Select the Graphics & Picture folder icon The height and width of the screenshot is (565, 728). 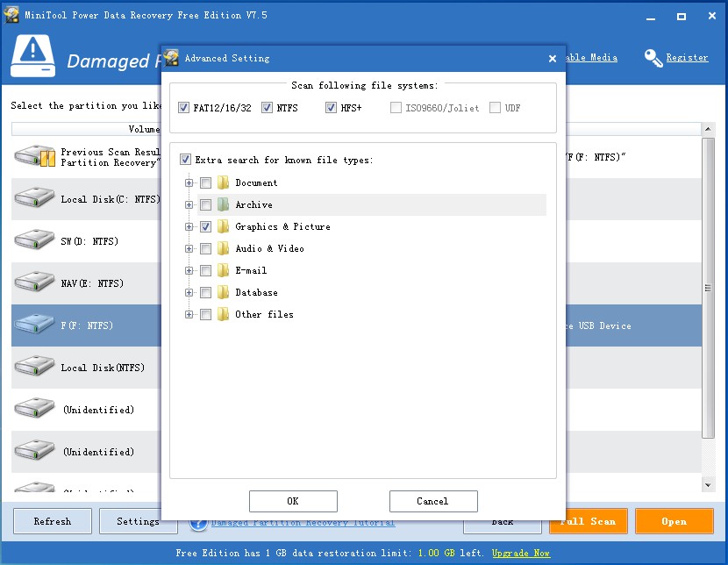[x=223, y=227]
